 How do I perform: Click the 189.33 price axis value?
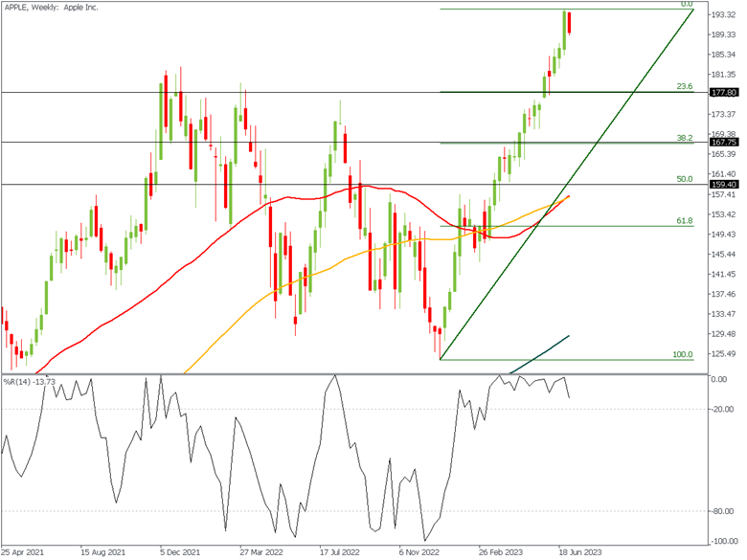tap(723, 34)
